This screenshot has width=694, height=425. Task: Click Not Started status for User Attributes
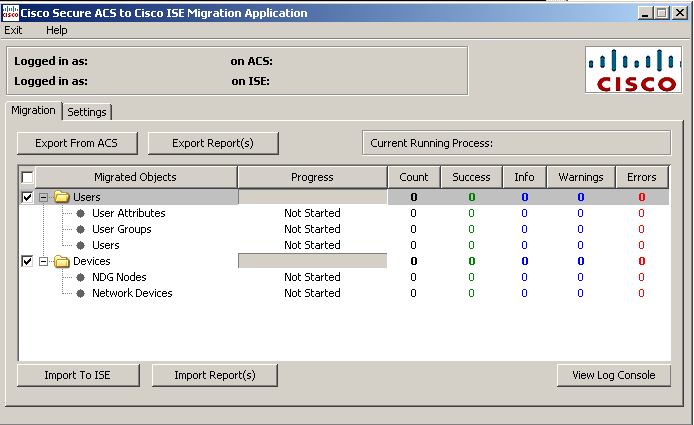pos(312,213)
